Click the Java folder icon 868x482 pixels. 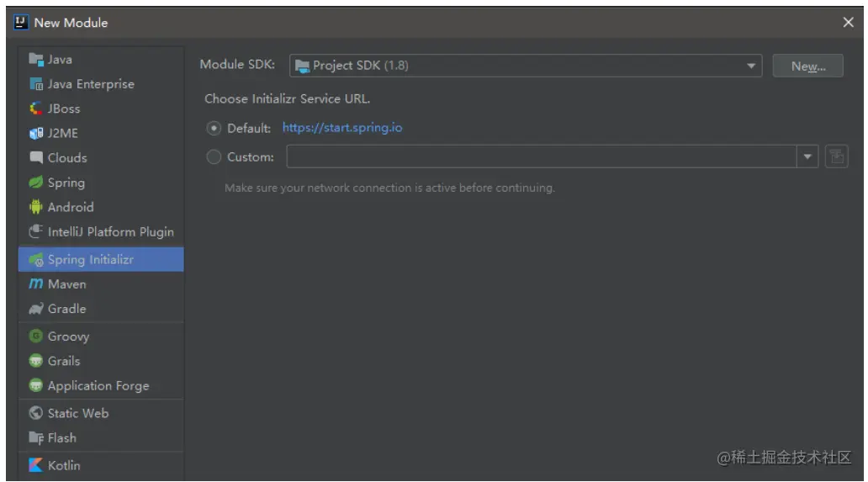36,59
